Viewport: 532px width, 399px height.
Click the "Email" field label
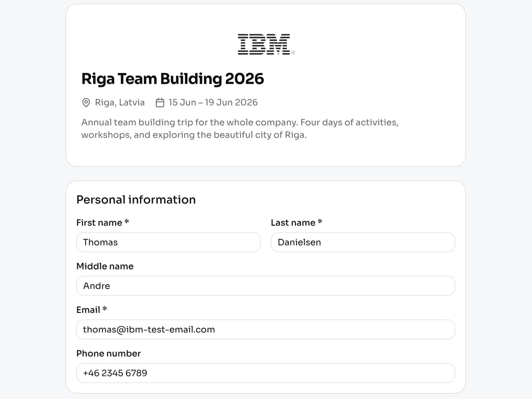(88, 310)
